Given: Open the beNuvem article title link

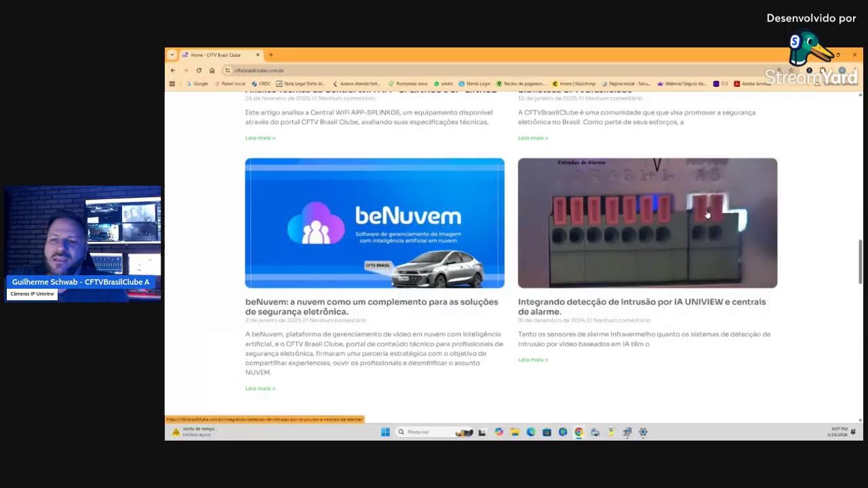Looking at the screenshot, I should (372, 307).
